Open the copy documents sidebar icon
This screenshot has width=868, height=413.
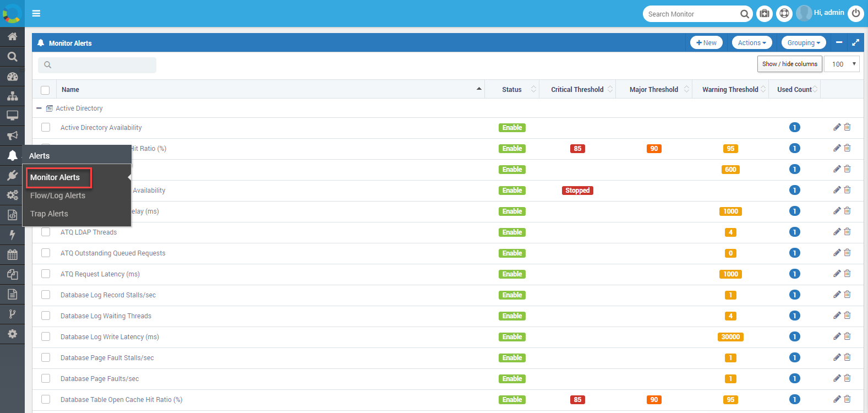pos(12,274)
